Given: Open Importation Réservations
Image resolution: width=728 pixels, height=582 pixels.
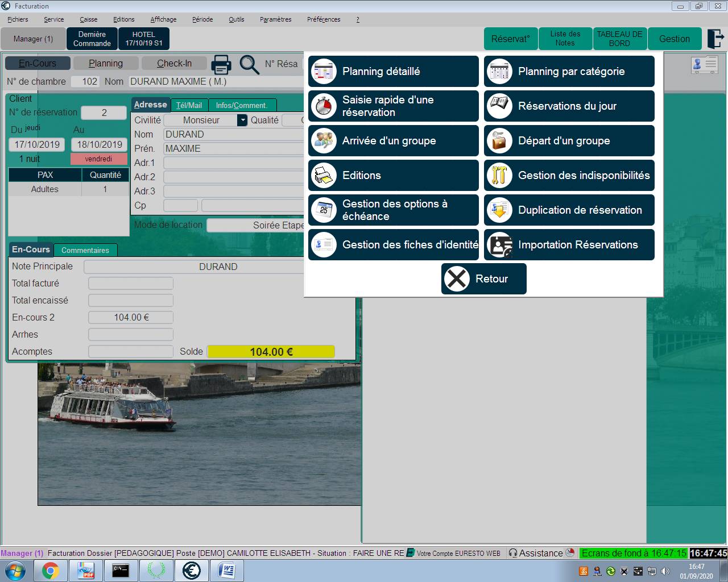Looking at the screenshot, I should click(x=569, y=245).
